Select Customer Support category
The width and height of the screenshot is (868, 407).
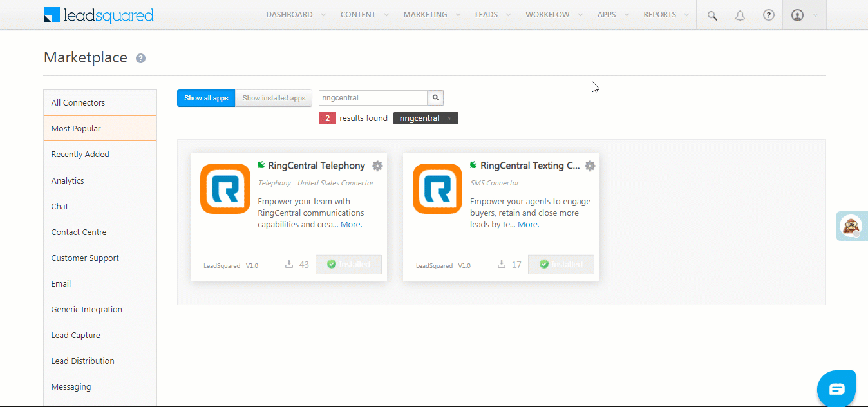[100, 258]
